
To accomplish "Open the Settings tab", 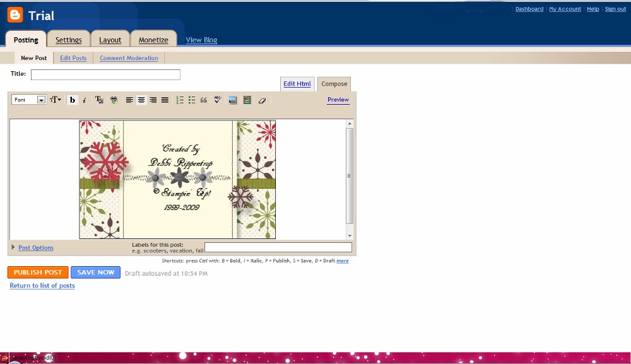I will pyautogui.click(x=68, y=40).
